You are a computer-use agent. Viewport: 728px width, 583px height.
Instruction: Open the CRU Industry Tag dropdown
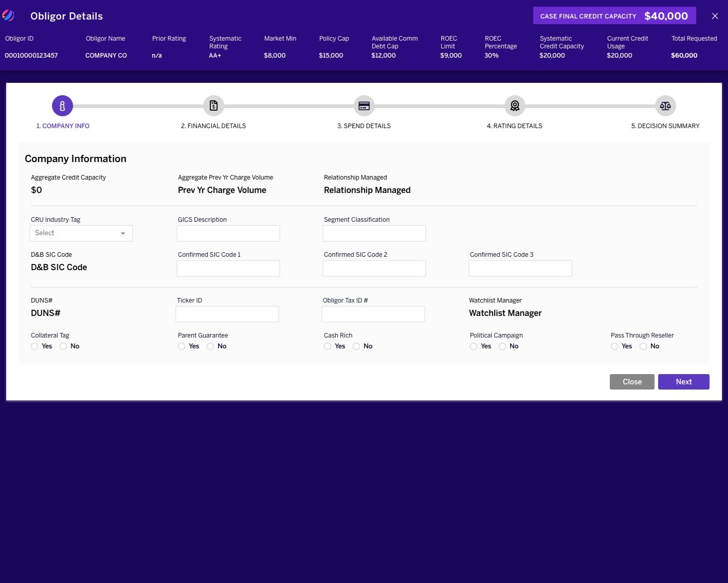pos(81,233)
